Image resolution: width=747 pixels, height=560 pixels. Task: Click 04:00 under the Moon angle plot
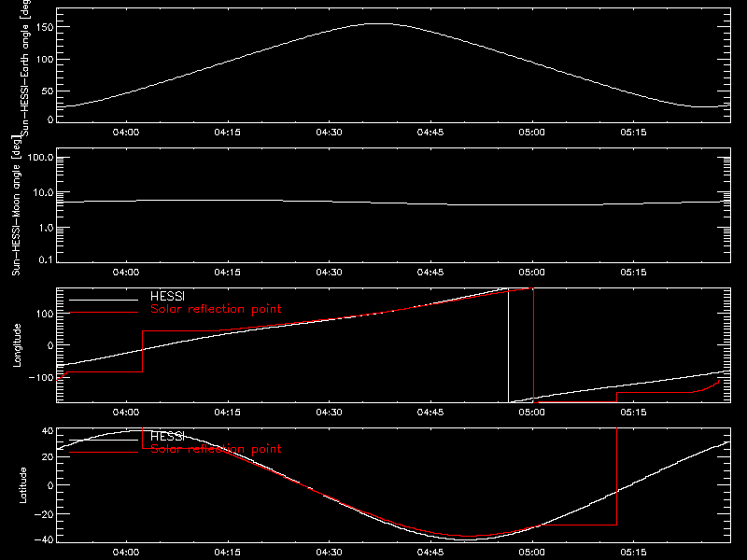(126, 272)
